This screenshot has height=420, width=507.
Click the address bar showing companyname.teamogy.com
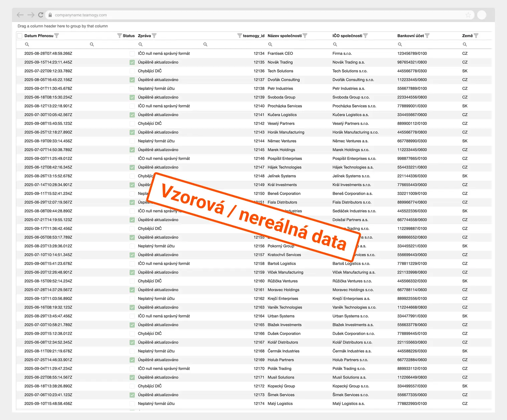coord(234,15)
